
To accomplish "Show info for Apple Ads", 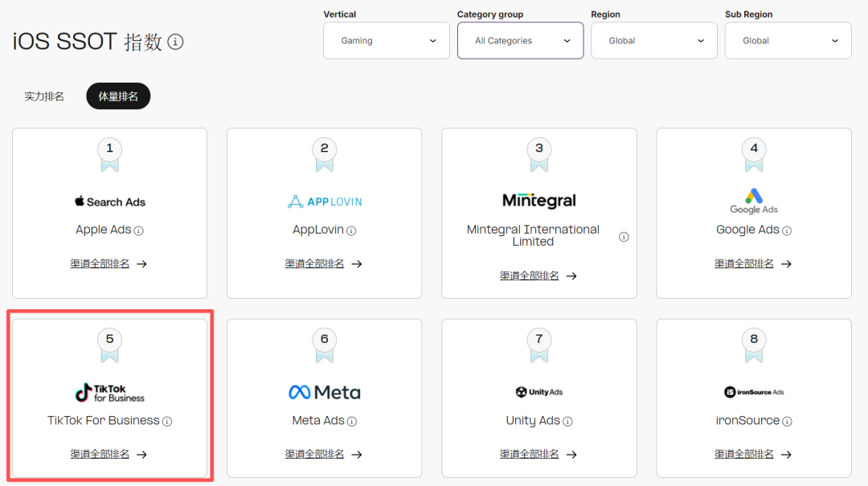I will point(139,231).
